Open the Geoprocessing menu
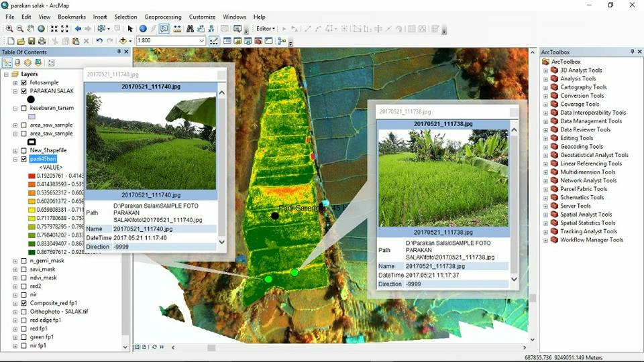This screenshot has height=362, width=644. click(163, 17)
